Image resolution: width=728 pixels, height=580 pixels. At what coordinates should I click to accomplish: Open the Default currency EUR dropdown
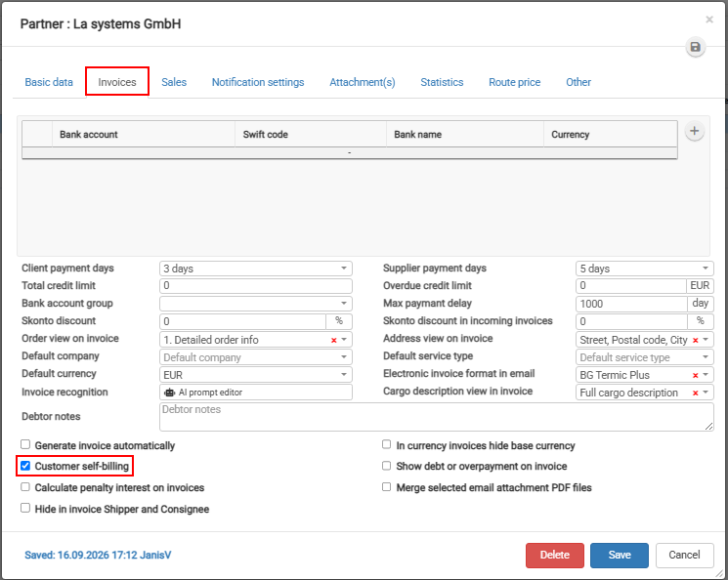[256, 375]
